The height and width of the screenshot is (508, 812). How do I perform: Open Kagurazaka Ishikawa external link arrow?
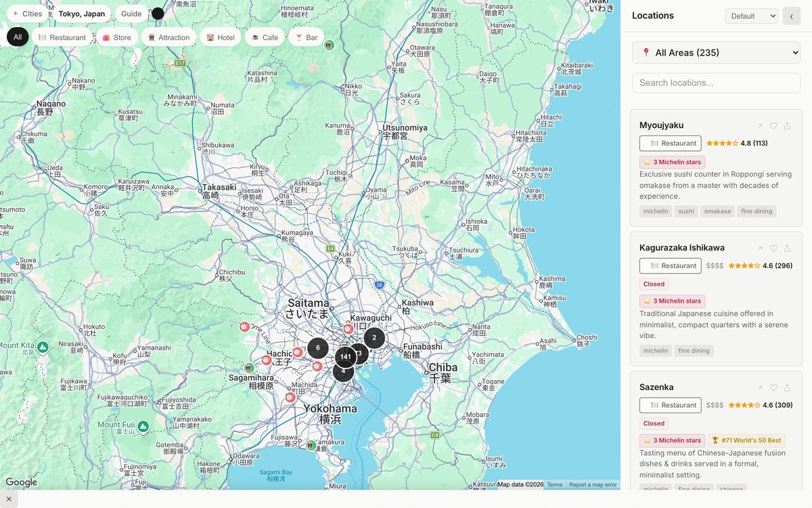tap(760, 248)
